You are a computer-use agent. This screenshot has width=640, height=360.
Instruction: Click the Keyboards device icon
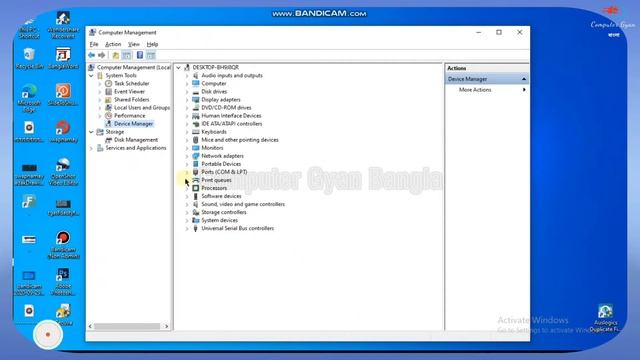tap(196, 132)
